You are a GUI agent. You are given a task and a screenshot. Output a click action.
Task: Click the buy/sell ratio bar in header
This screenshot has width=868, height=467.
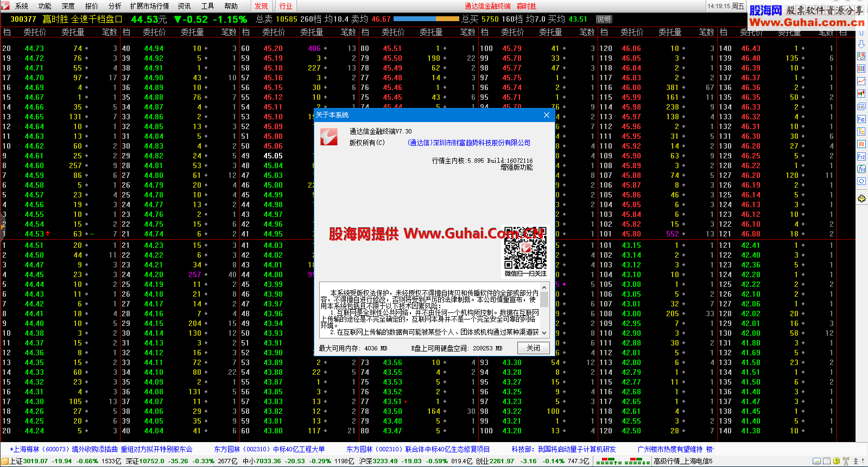427,19
